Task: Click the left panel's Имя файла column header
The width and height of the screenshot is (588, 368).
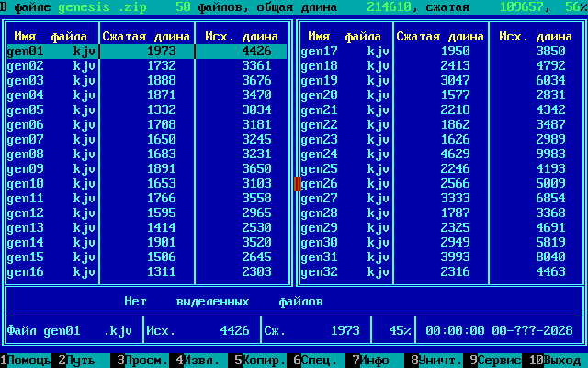Action: (51, 37)
